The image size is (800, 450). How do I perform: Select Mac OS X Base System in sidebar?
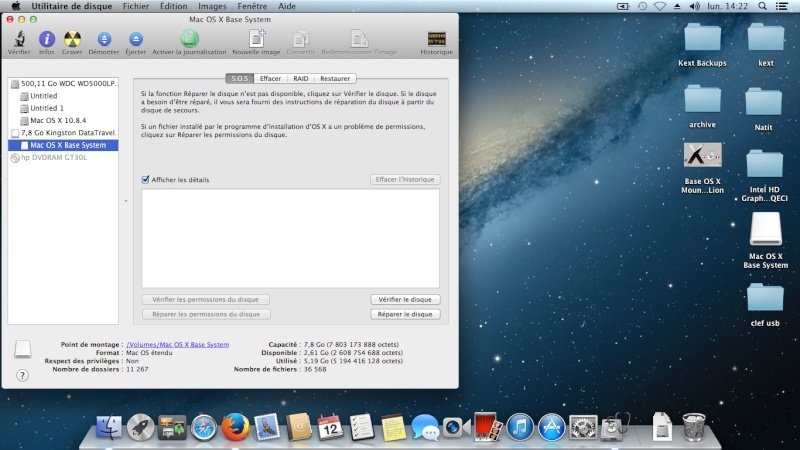point(63,145)
